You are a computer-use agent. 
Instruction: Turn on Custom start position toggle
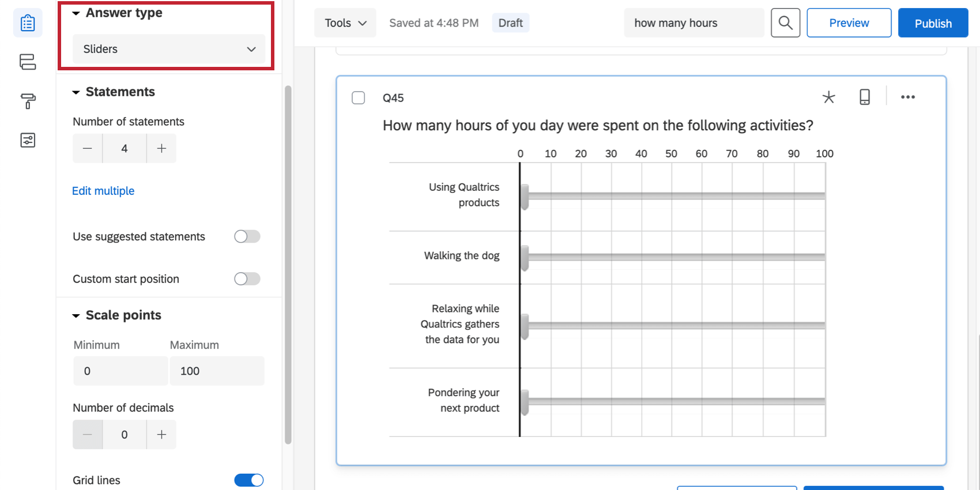[247, 279]
